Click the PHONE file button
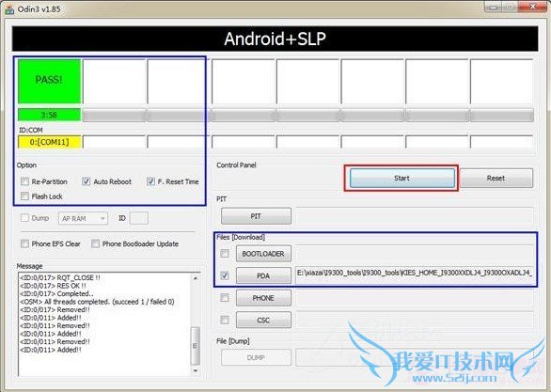This screenshot has height=392, width=551. click(x=263, y=298)
